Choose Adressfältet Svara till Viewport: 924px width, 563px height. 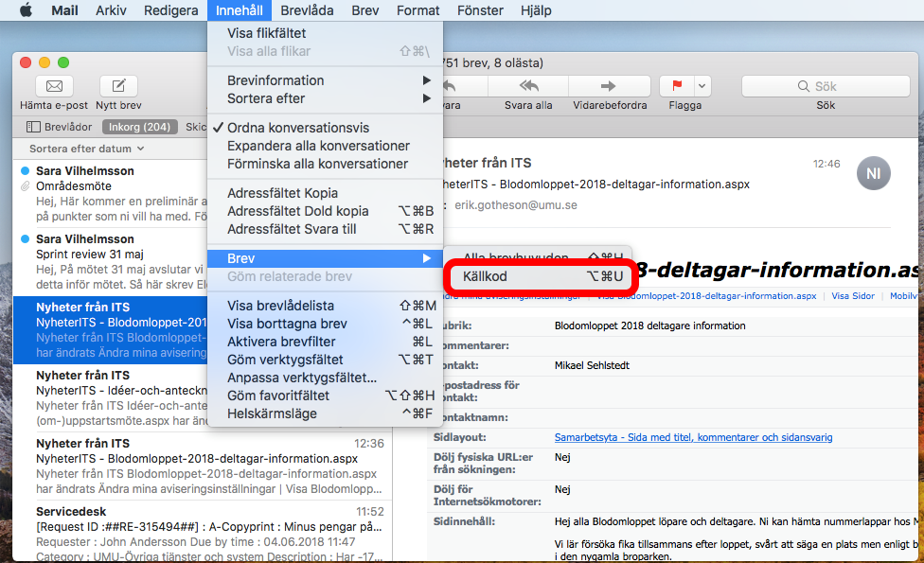[x=326, y=229]
